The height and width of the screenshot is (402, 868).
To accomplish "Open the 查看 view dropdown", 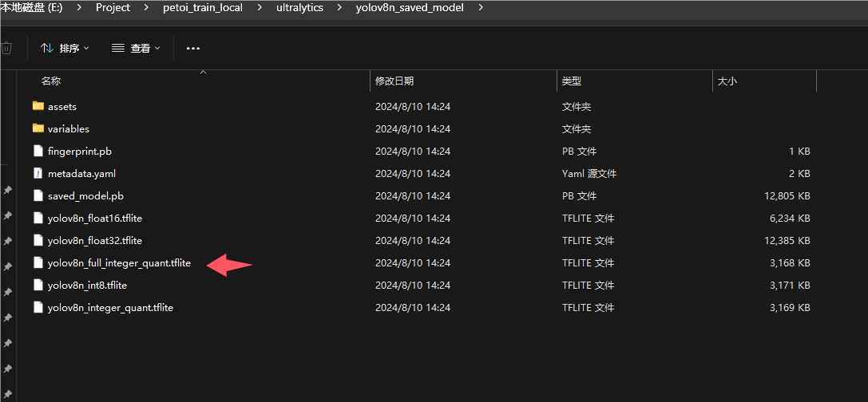I will point(136,48).
